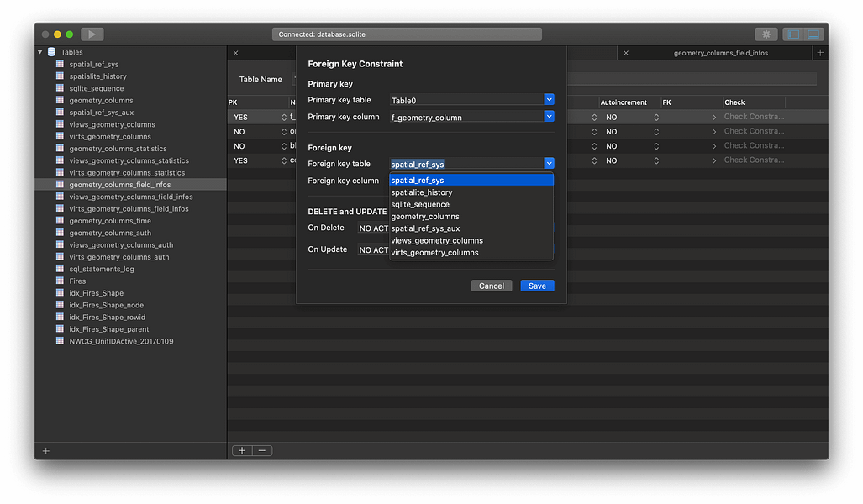Cancel the Foreign Key Constraint dialog
The width and height of the screenshot is (863, 504).
click(492, 286)
